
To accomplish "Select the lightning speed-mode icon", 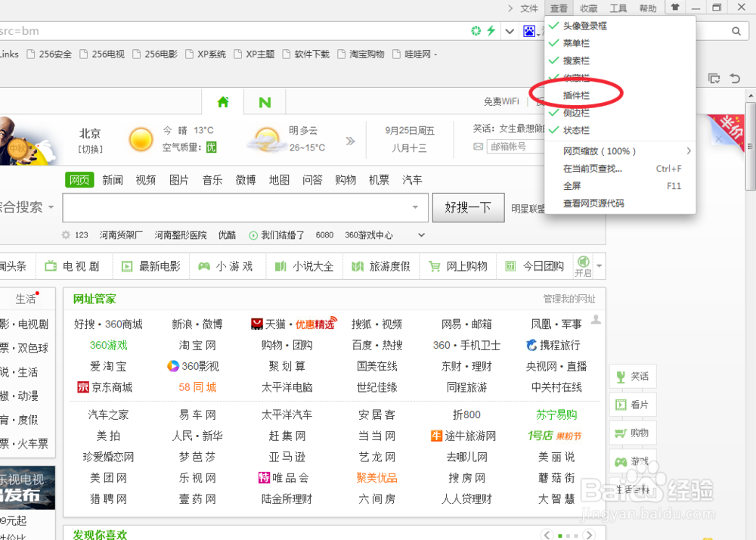I will (492, 31).
